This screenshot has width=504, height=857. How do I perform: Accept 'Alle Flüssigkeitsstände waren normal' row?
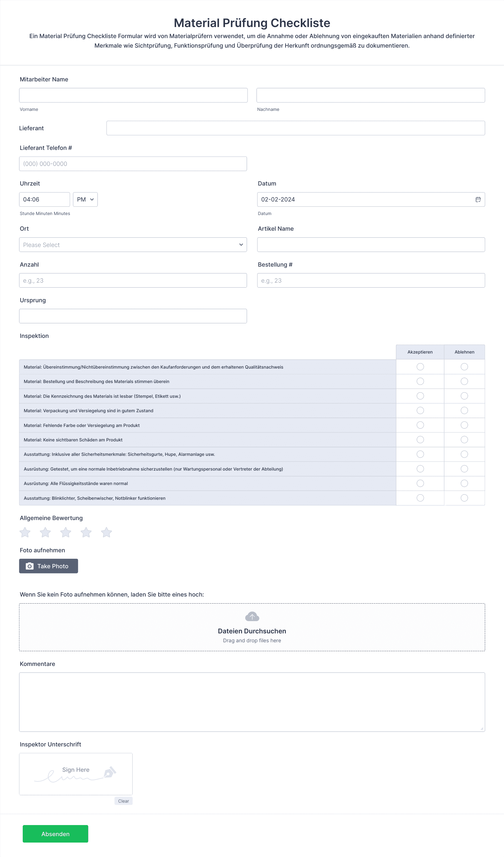[x=420, y=483]
